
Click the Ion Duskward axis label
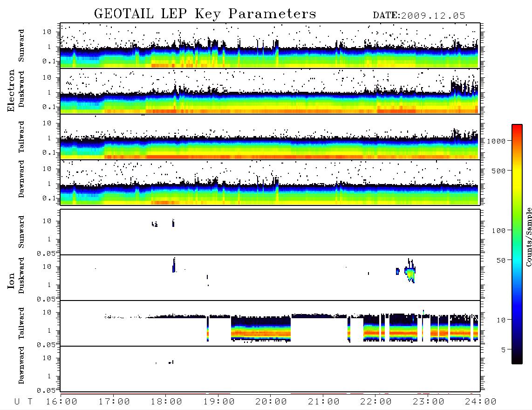tap(21, 275)
